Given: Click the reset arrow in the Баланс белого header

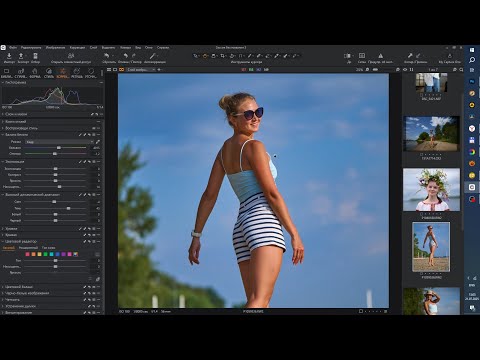Looking at the screenshot, I should pyautogui.click(x=89, y=135).
